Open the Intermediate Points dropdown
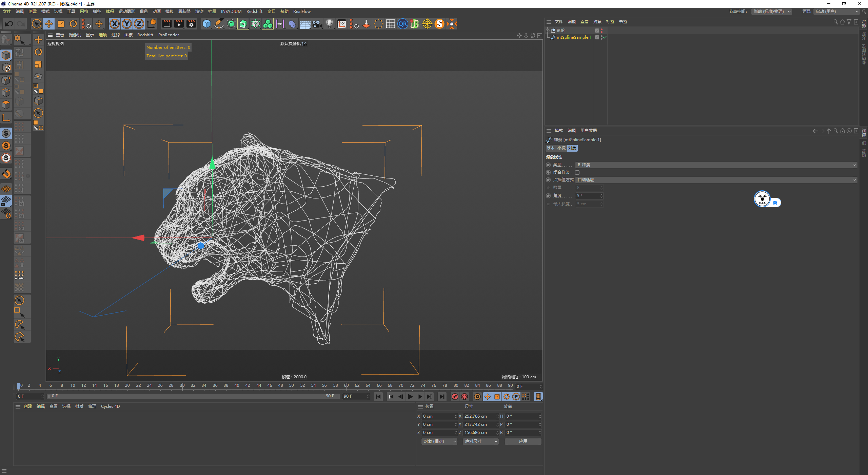The width and height of the screenshot is (868, 475). [716, 180]
